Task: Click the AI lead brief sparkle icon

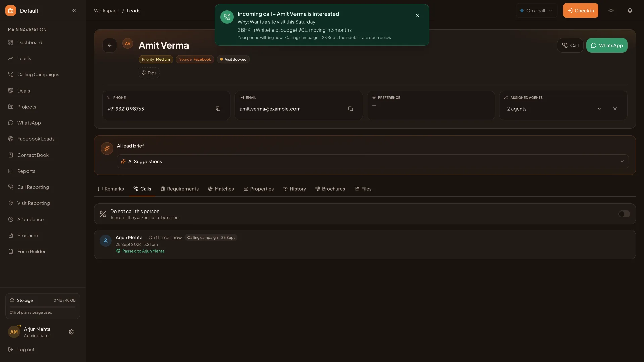Action: pyautogui.click(x=107, y=148)
